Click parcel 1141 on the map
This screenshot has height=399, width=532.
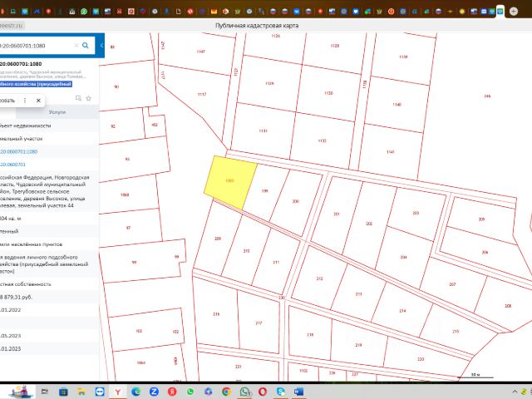click(x=391, y=152)
